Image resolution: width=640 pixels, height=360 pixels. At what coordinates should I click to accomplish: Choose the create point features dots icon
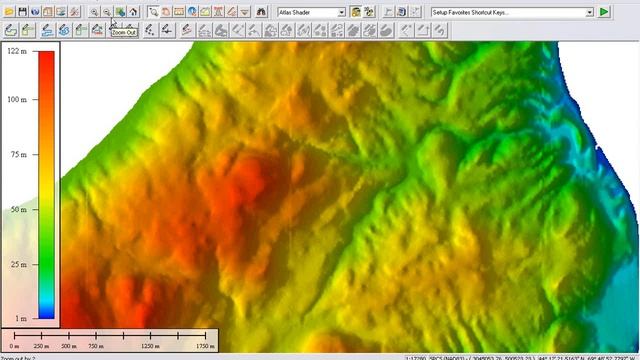click(x=150, y=30)
